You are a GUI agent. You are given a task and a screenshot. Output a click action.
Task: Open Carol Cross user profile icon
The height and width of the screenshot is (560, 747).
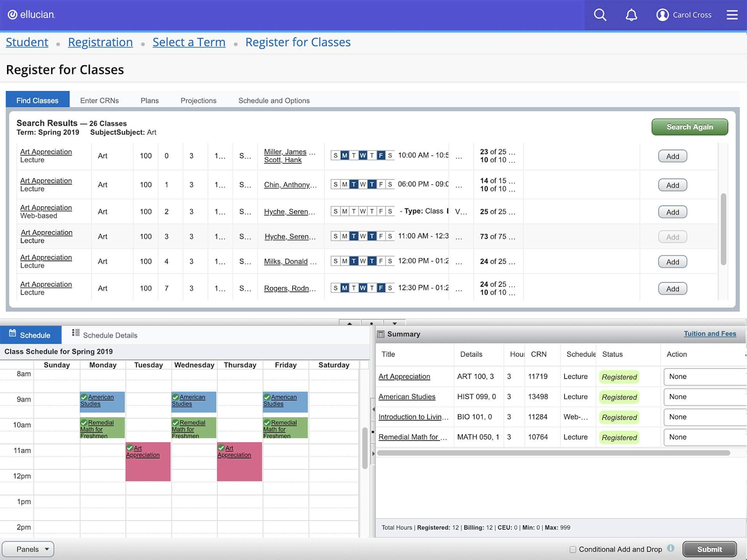tap(662, 15)
